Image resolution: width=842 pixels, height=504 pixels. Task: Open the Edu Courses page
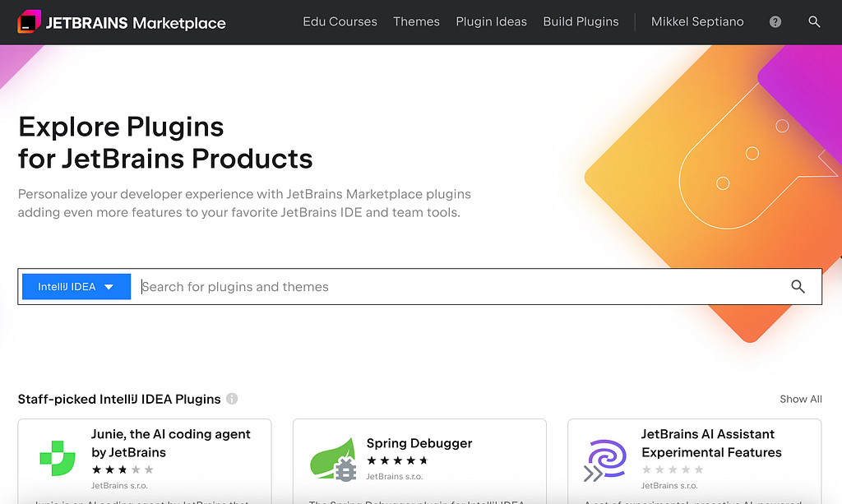point(340,21)
